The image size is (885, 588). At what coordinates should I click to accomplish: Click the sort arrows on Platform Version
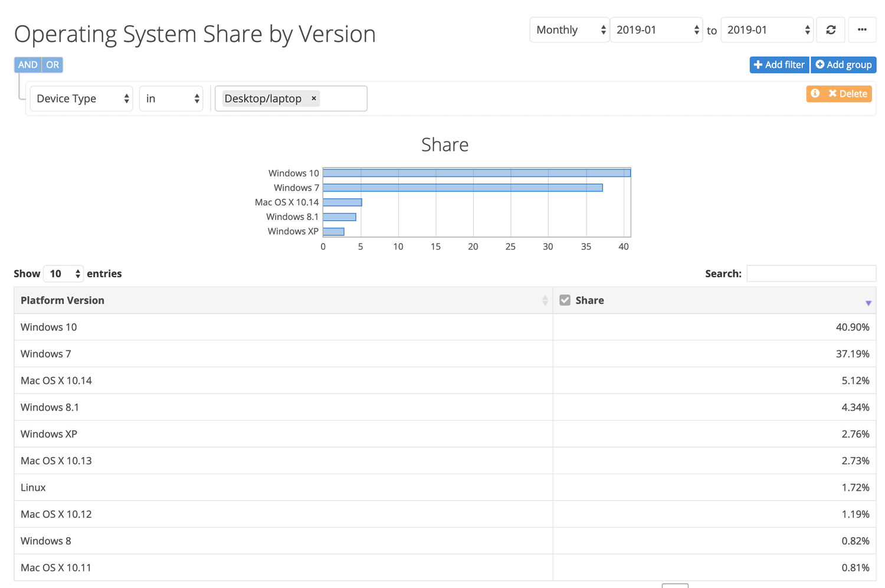coord(545,300)
